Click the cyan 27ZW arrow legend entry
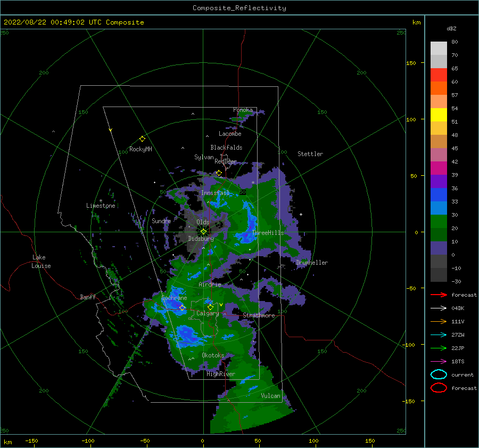Image resolution: width=479 pixels, height=448 pixels. pyautogui.click(x=439, y=335)
